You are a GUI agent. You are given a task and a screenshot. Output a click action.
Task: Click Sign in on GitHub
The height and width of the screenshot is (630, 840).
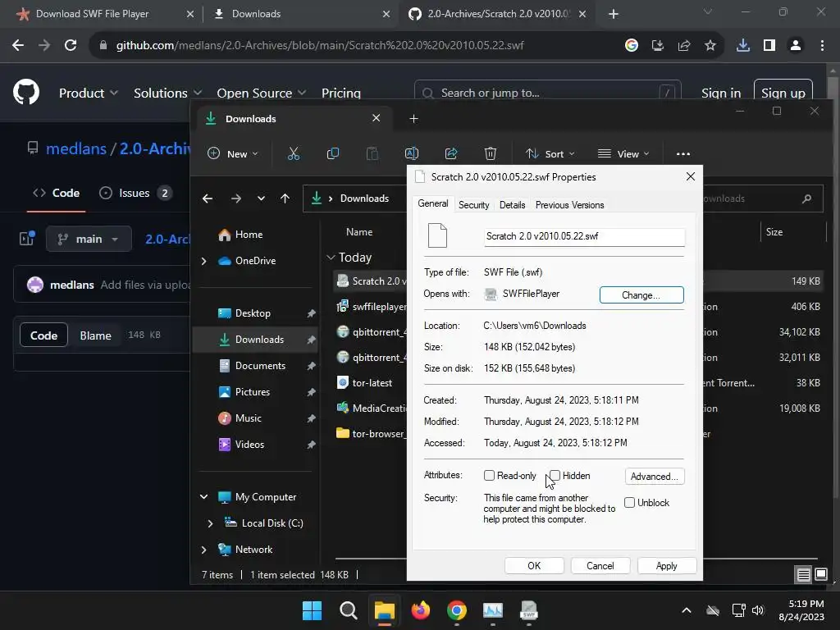click(x=721, y=94)
